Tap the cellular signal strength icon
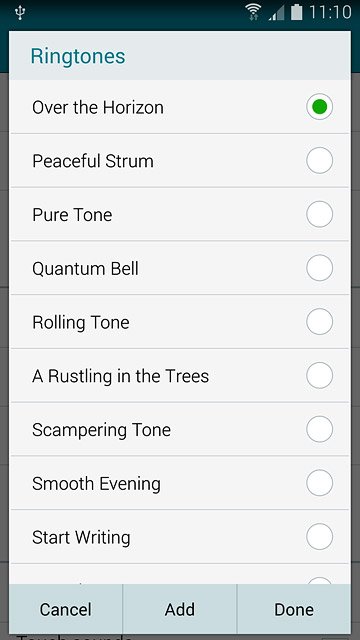Screen dimensions: 360x640 click(x=276, y=13)
